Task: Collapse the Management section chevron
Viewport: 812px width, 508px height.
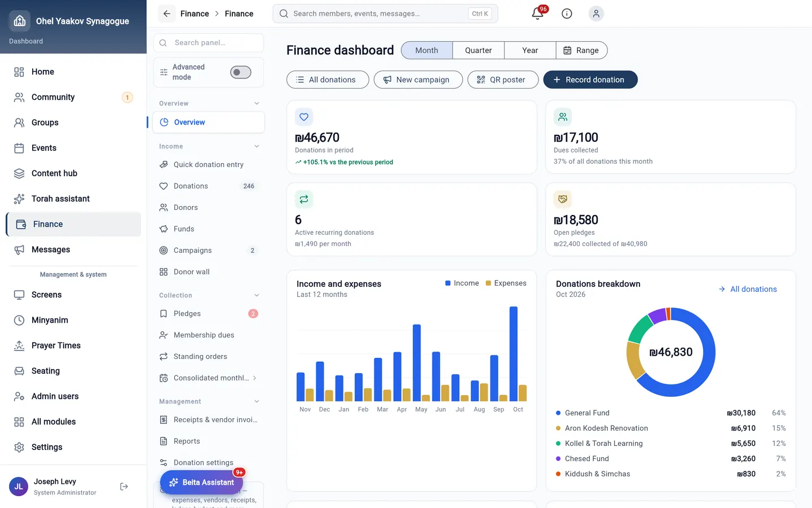Action: pos(257,401)
